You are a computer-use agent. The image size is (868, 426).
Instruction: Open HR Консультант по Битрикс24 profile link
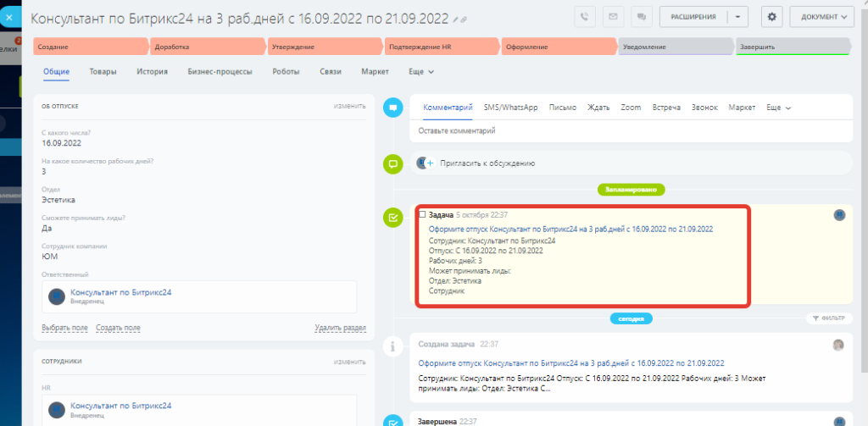tap(121, 406)
